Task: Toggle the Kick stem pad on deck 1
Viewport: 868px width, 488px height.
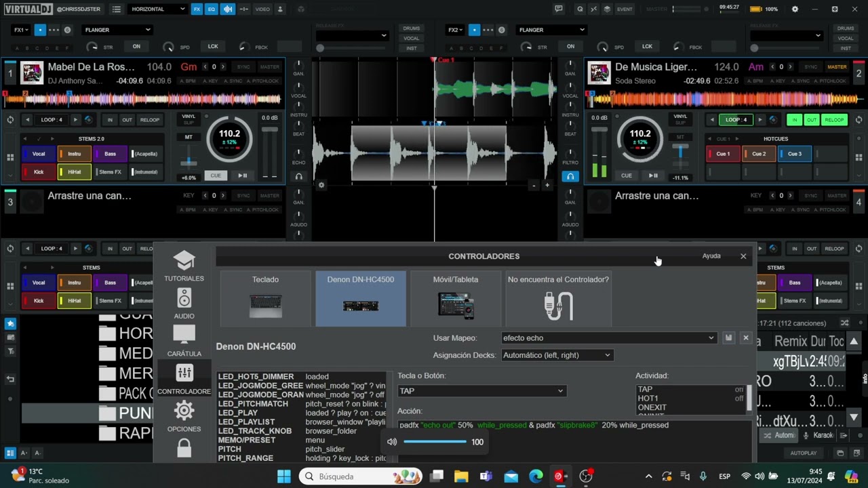Action: click(39, 172)
